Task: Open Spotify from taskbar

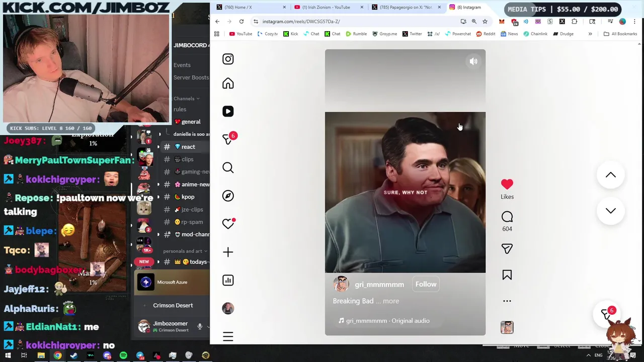Action: 123,355
